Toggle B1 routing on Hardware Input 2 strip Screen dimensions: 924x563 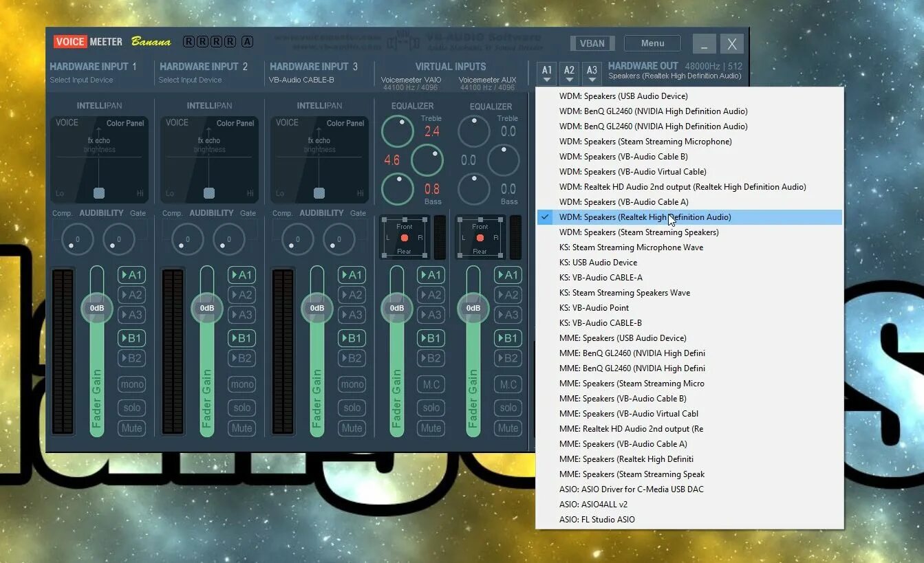point(241,338)
